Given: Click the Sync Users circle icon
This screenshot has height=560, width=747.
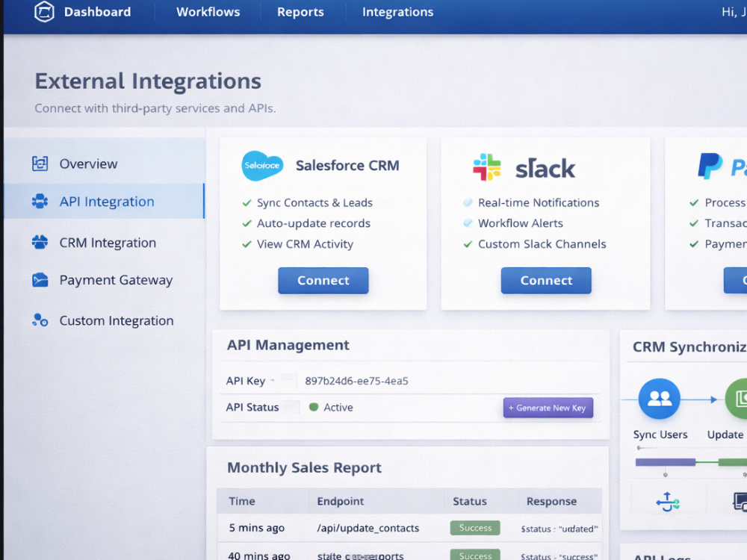Looking at the screenshot, I should click(x=660, y=399).
